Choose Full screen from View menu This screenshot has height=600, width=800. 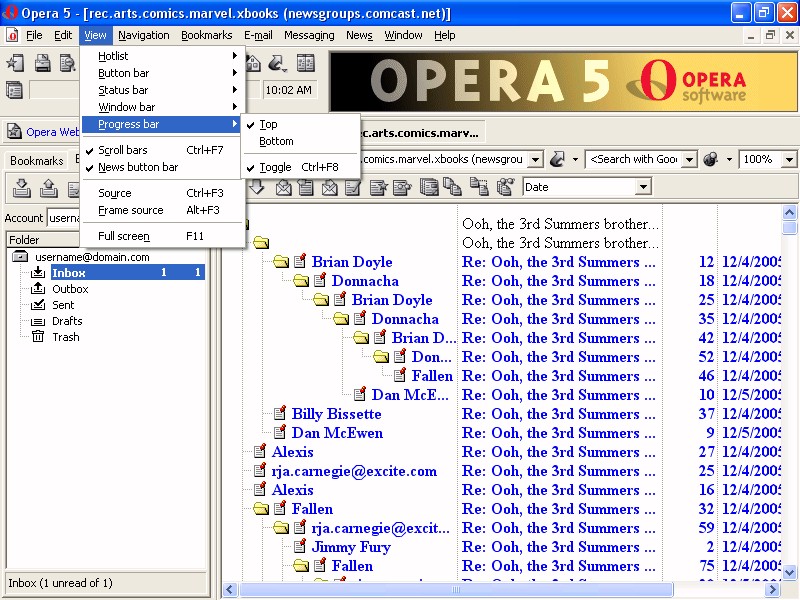click(162, 236)
